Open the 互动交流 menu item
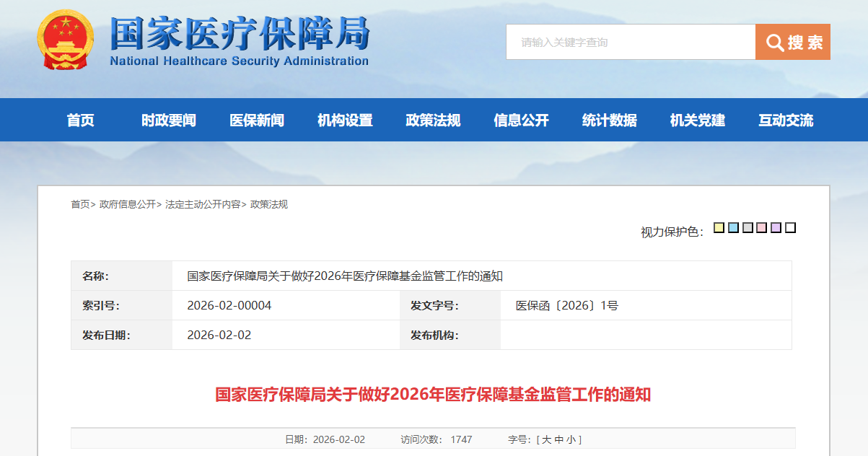Viewport: 868px width, 456px height. point(785,120)
